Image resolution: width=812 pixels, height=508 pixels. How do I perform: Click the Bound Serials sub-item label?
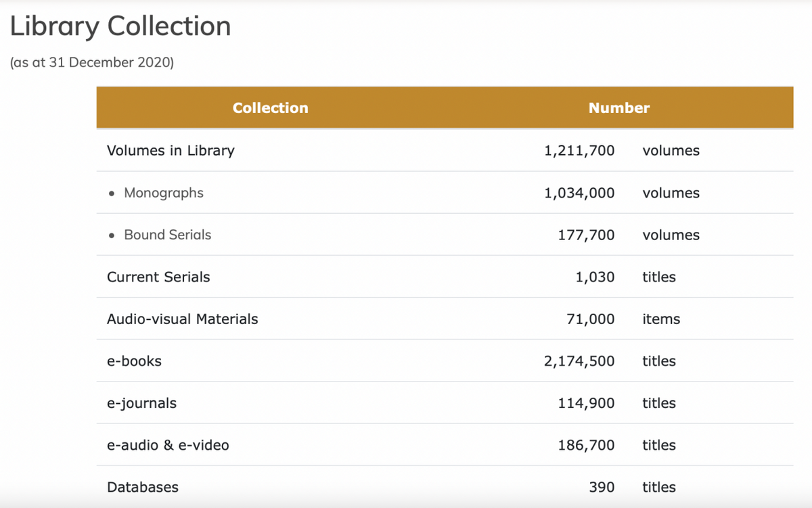[x=167, y=235]
